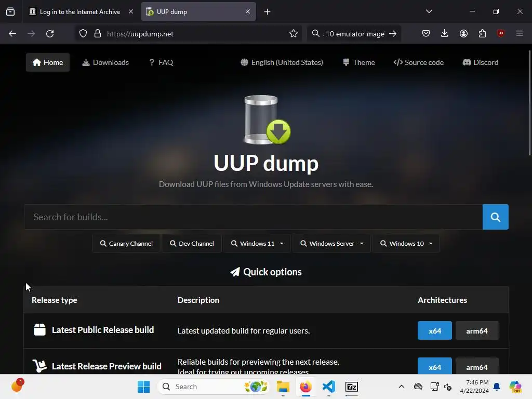Image resolution: width=532 pixels, height=399 pixels.
Task: Click Latest Release Preview build title
Action: [x=107, y=366]
